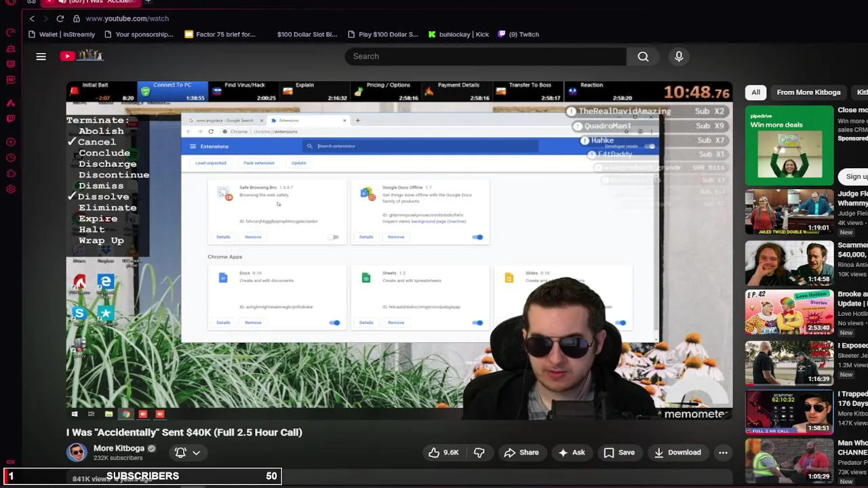Viewport: 868px width, 488px height.
Task: Click the Ask button
Action: coord(571,452)
